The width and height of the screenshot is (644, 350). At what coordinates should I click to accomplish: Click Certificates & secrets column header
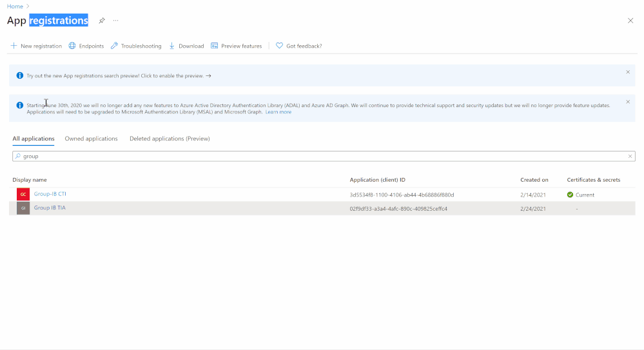pyautogui.click(x=594, y=180)
